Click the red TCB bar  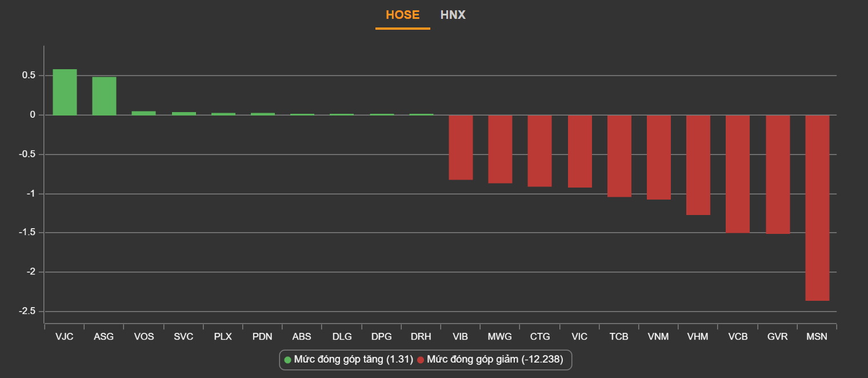(x=619, y=156)
